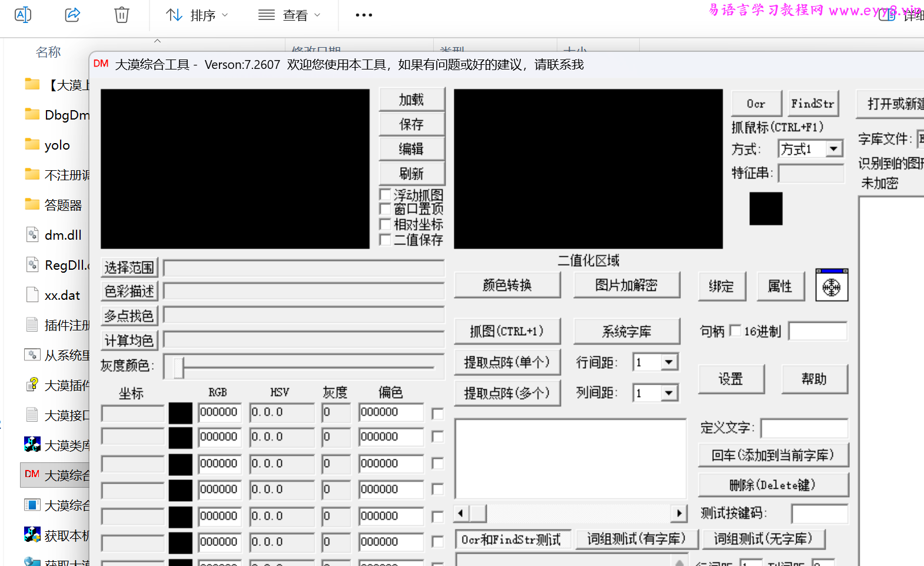Click the 加载 button

tap(411, 100)
